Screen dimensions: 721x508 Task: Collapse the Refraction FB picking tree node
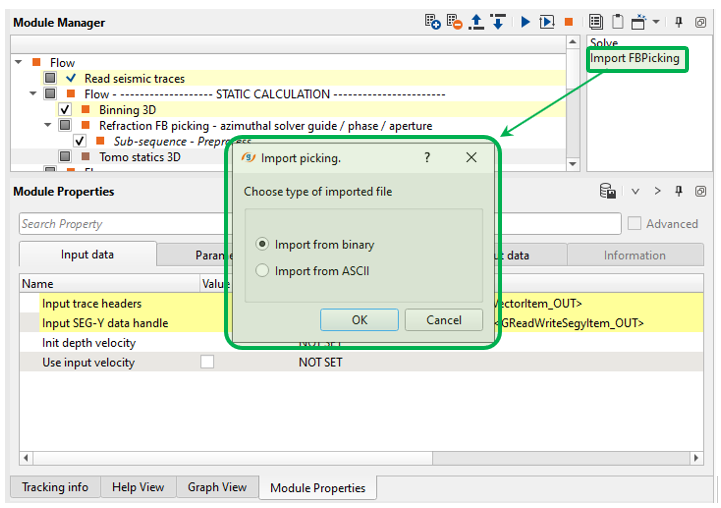pyautogui.click(x=47, y=126)
